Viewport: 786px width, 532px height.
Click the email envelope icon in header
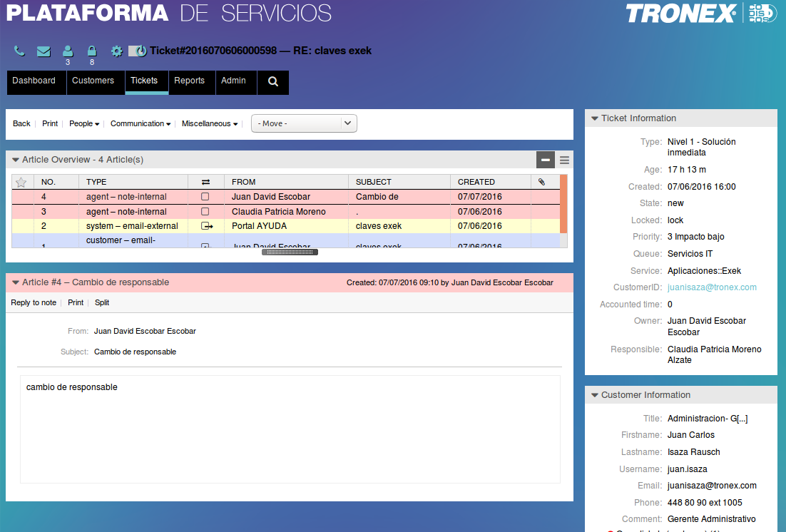click(x=44, y=51)
